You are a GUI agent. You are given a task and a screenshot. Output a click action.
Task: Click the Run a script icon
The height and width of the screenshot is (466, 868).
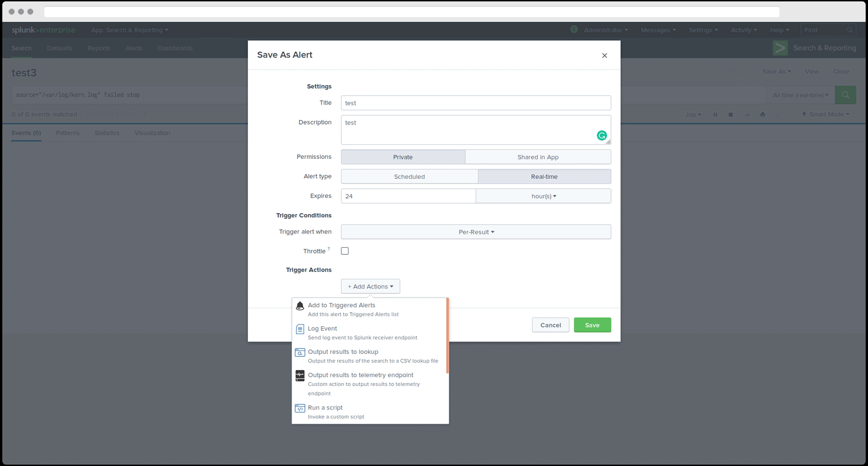click(x=300, y=408)
